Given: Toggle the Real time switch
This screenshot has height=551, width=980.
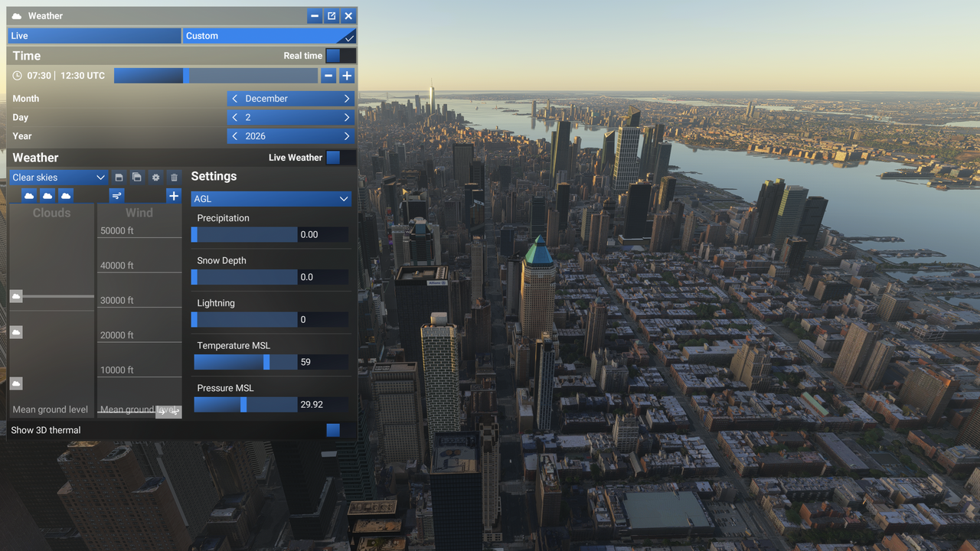Looking at the screenshot, I should point(340,56).
